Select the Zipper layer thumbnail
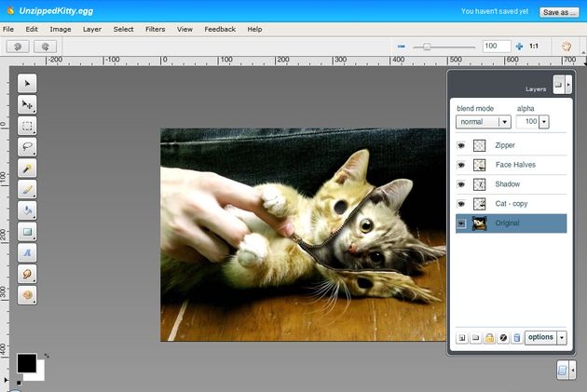The image size is (587, 392). (480, 145)
